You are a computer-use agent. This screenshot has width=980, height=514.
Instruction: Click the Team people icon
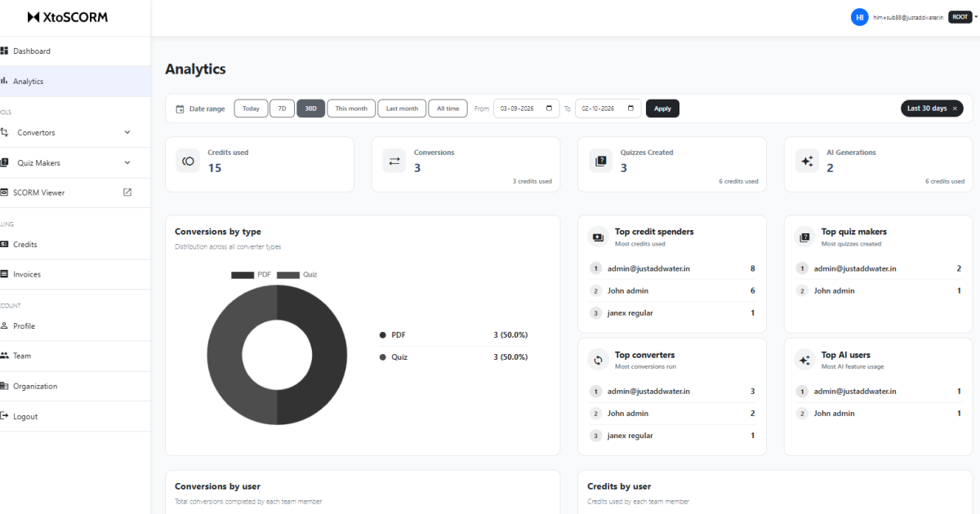4,356
